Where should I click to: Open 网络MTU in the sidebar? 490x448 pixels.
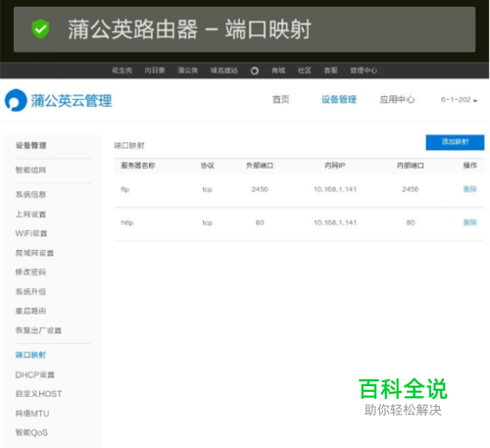point(32,414)
